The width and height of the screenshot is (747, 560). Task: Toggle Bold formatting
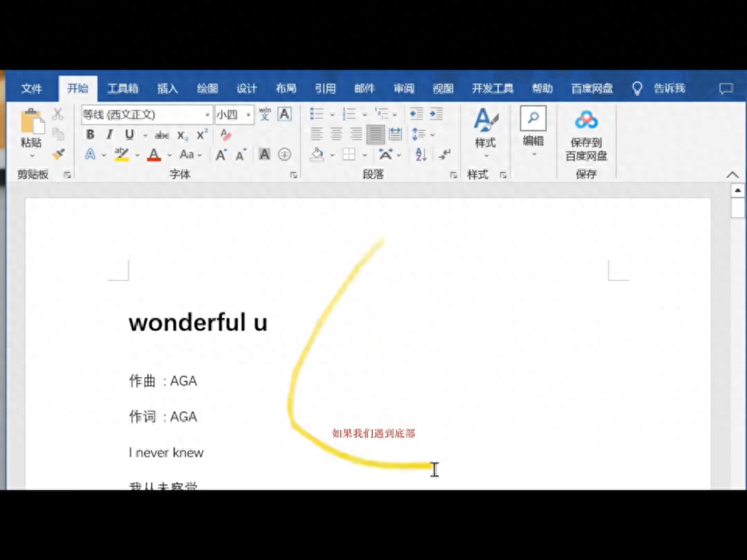[90, 135]
